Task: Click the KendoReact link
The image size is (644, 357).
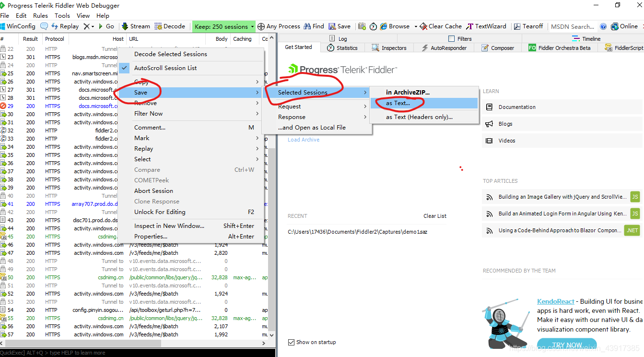Action: (555, 301)
